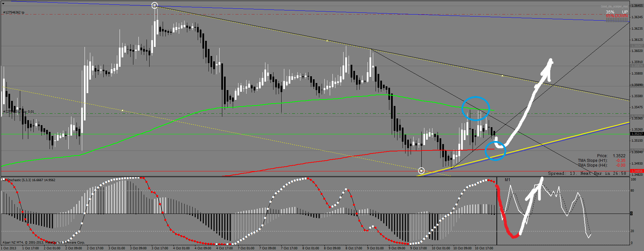Click the 2 Oct 09:00 time label

(x=73, y=248)
